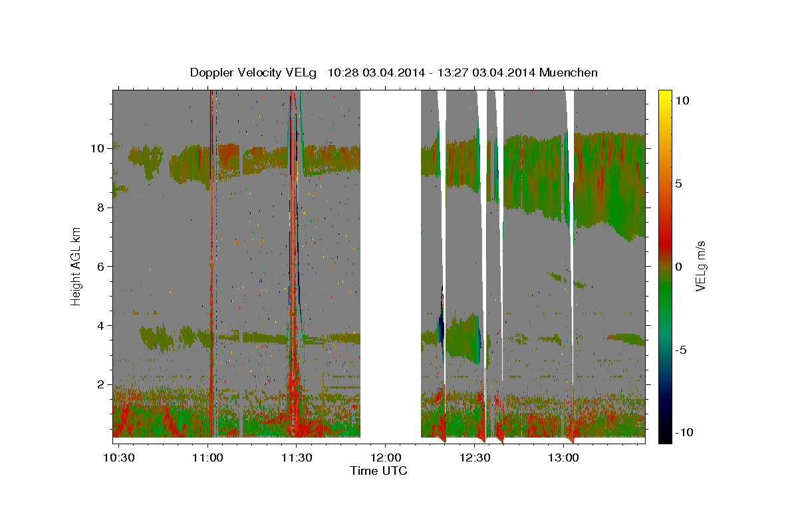Screen dimensions: 798x532
Task: Click the 11:30 time tick label
Action: tap(297, 458)
